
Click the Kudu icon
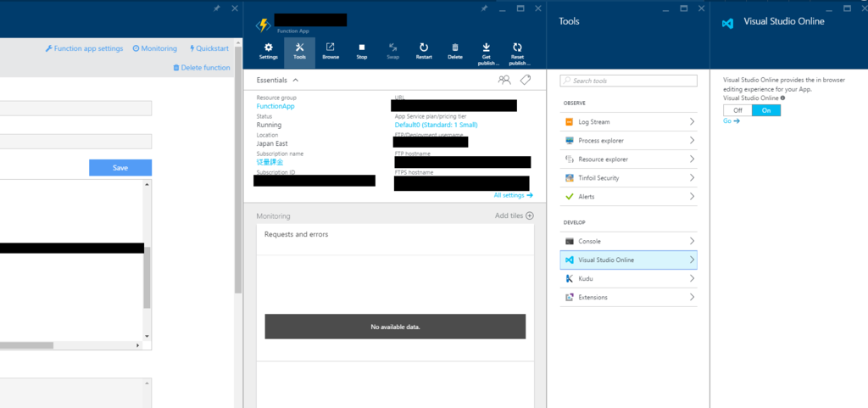click(569, 278)
